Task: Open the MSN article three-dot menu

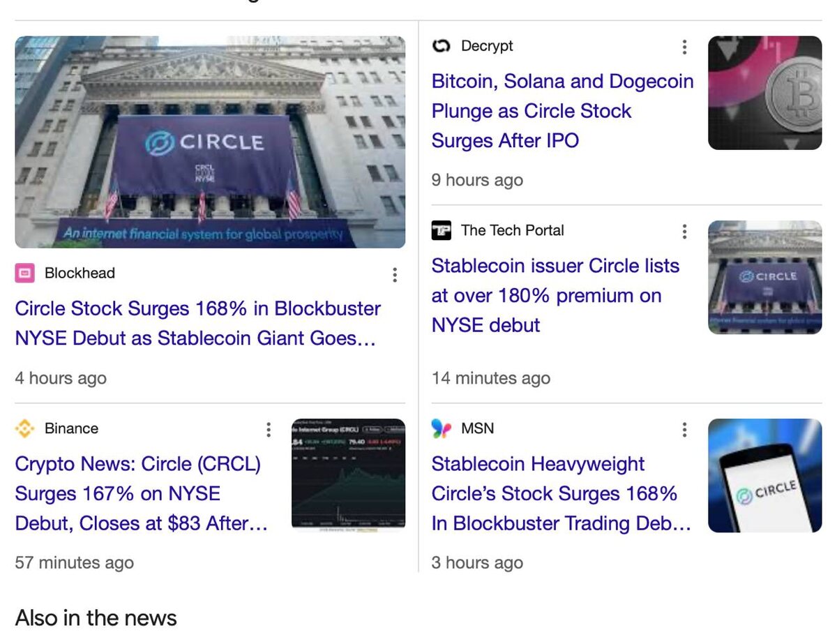Action: click(684, 429)
